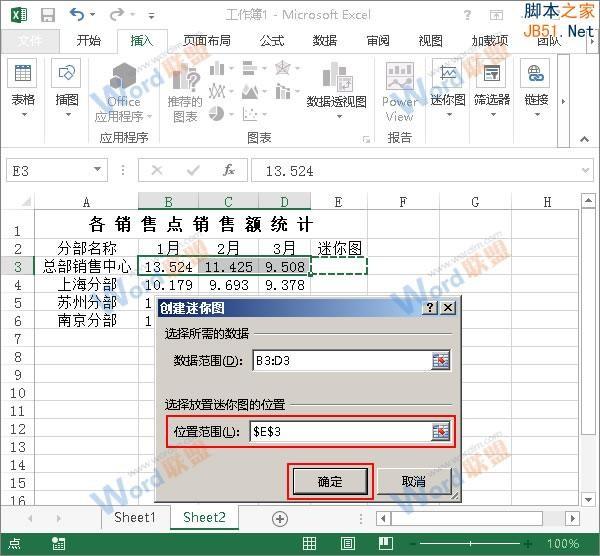Click the formula bar confirm checkmark
Image resolution: width=600 pixels, height=556 pixels.
(193, 170)
